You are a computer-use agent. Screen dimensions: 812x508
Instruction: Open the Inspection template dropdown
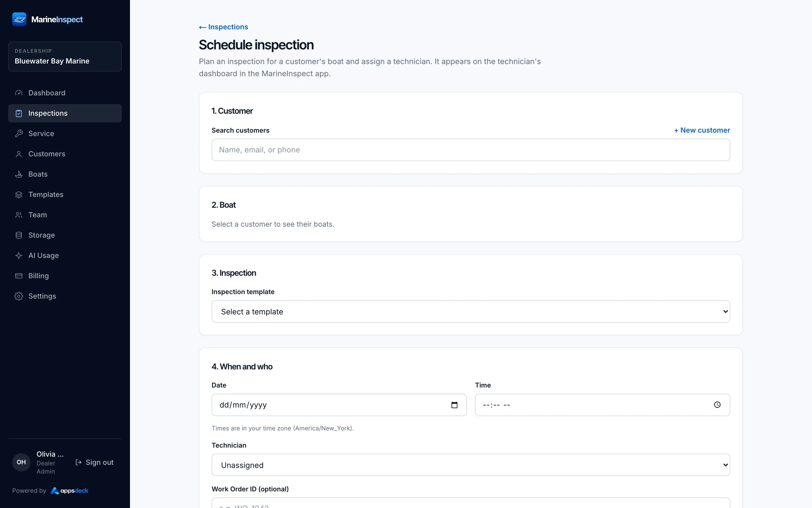point(470,312)
